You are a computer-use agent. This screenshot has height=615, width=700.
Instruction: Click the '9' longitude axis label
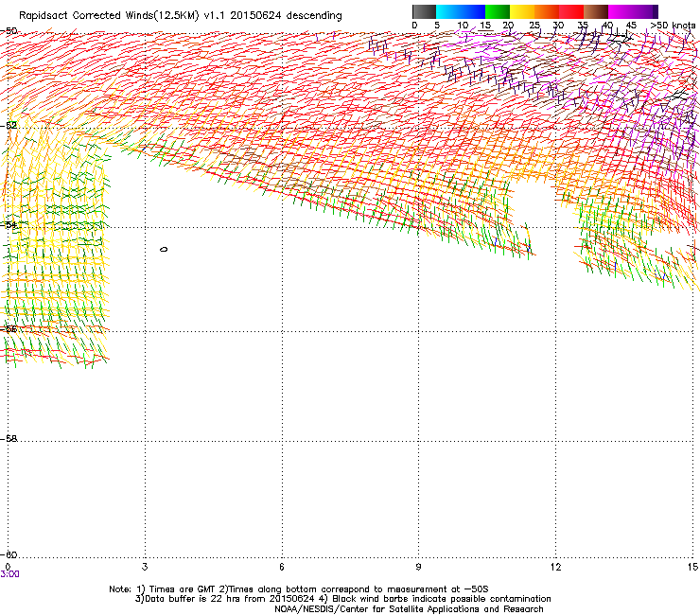(418, 567)
